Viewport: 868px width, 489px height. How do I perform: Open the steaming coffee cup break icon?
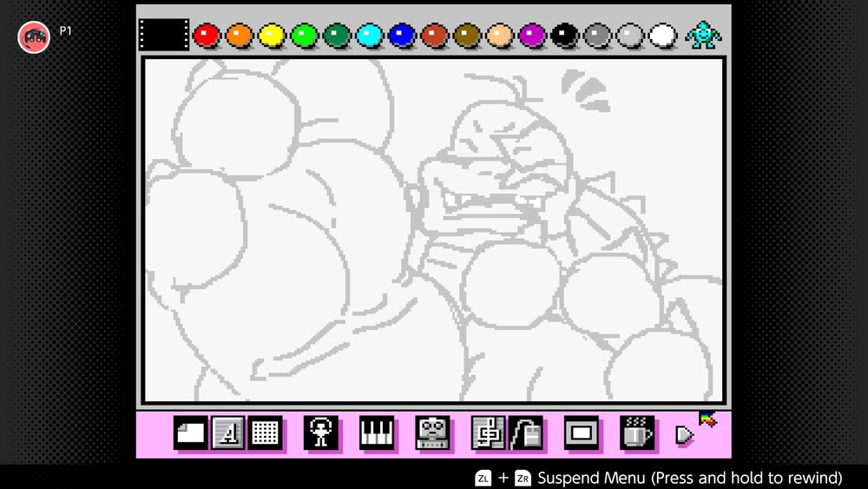pyautogui.click(x=636, y=433)
